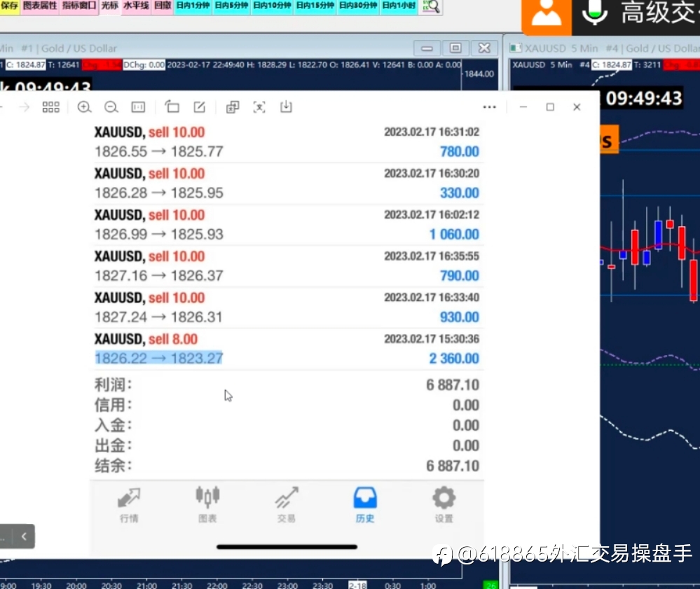Click the DChg: 0.00 field in the chart header
The width and height of the screenshot is (700, 589).
pyautogui.click(x=144, y=65)
